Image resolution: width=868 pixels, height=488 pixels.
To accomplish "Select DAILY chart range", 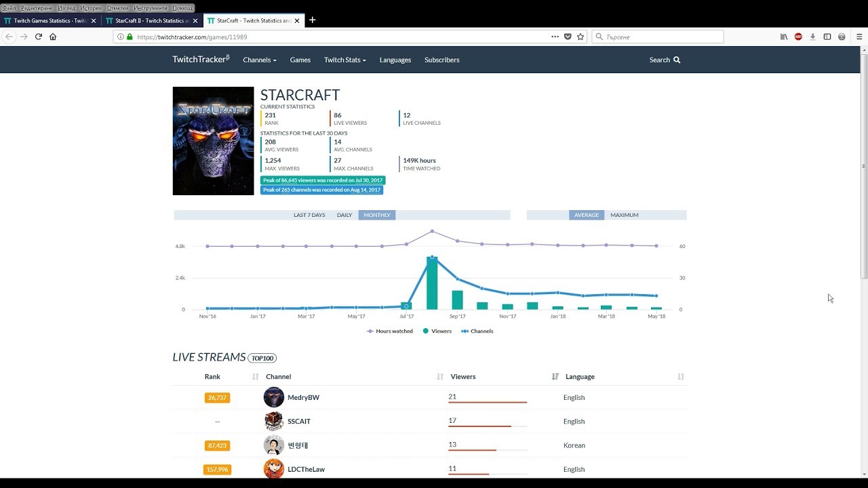I will click(344, 215).
